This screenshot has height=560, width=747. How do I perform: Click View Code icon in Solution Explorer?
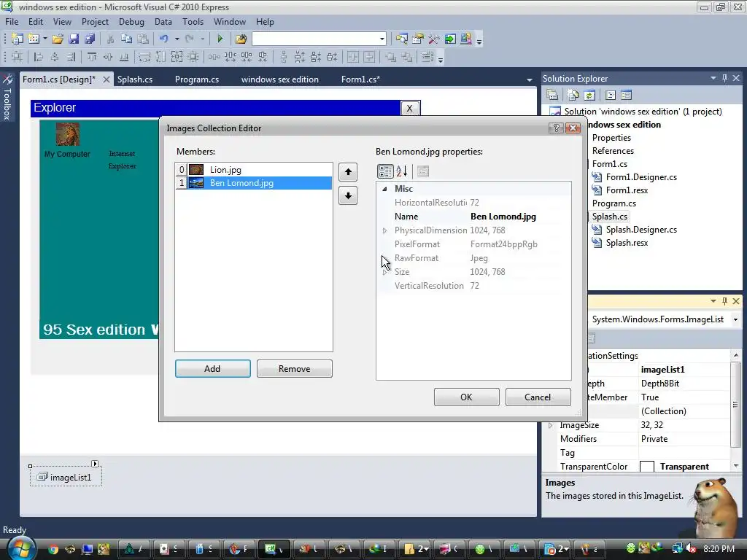pyautogui.click(x=611, y=96)
